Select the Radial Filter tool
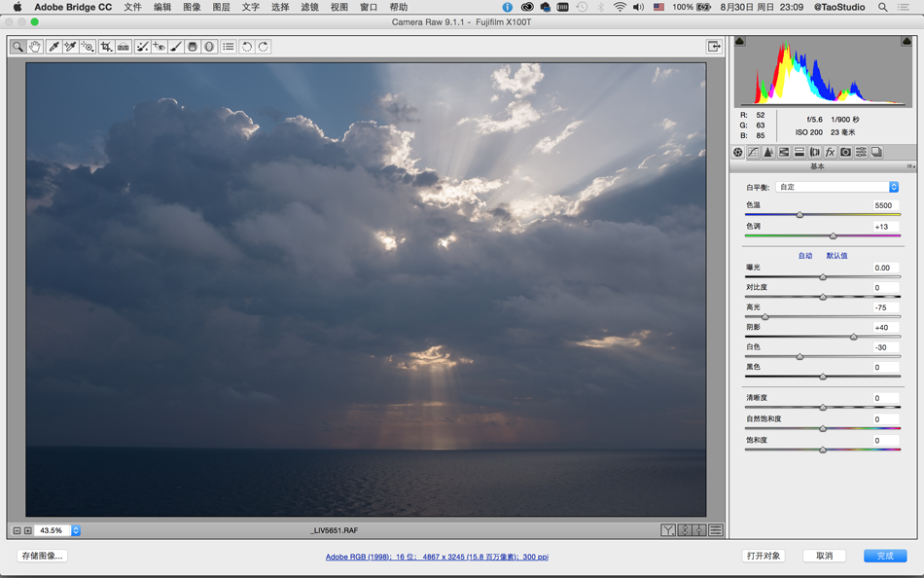 [209, 47]
